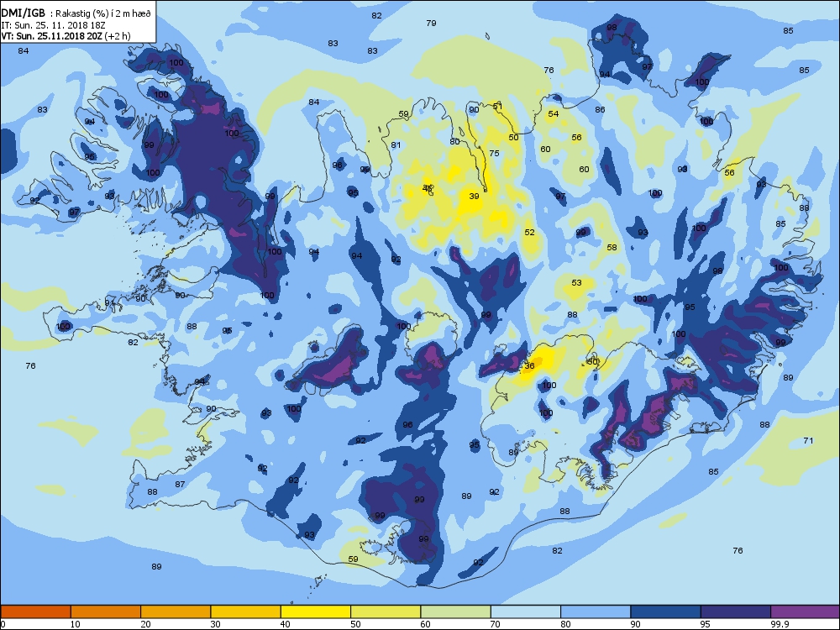Choose the 30–40 legend color segment
Image resolution: width=840 pixels, height=630 pixels.
[x=246, y=612]
